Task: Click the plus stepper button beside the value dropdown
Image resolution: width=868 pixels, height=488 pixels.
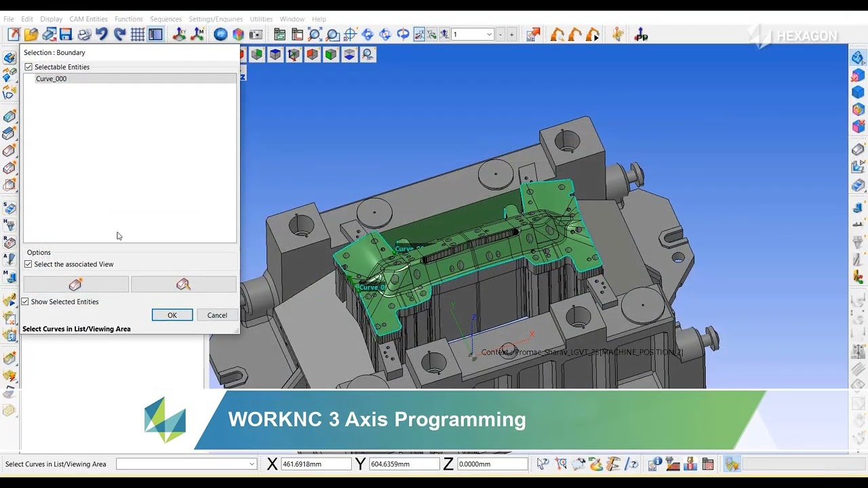Action: (x=511, y=35)
